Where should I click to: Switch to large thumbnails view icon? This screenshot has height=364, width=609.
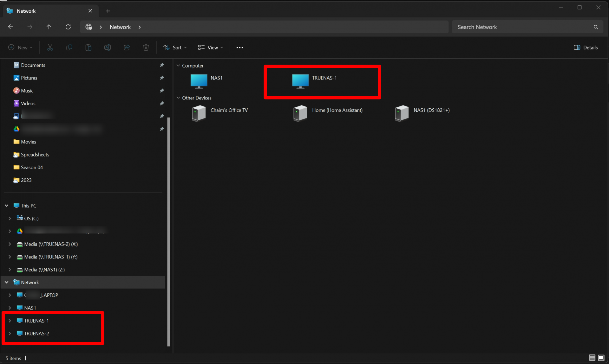pyautogui.click(x=601, y=358)
